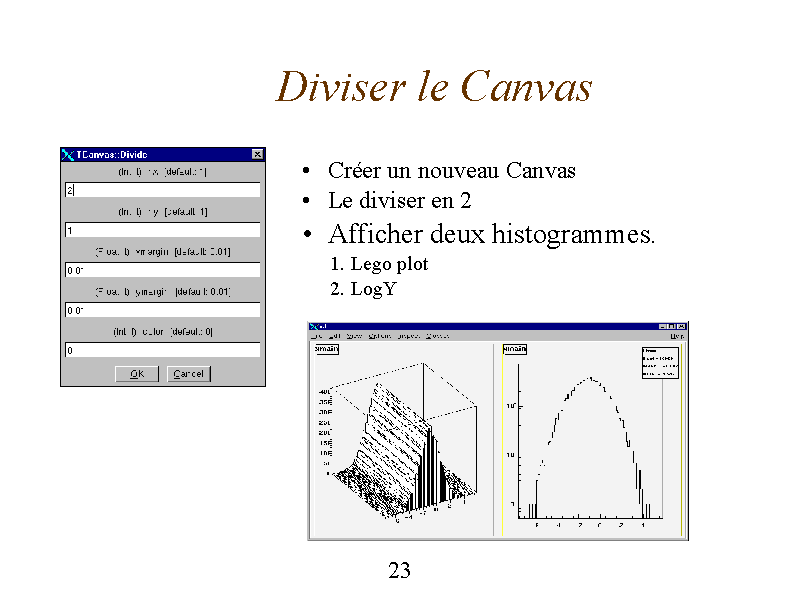Click the title label of the lego plot
The height and width of the screenshot is (600, 800).
[326, 349]
